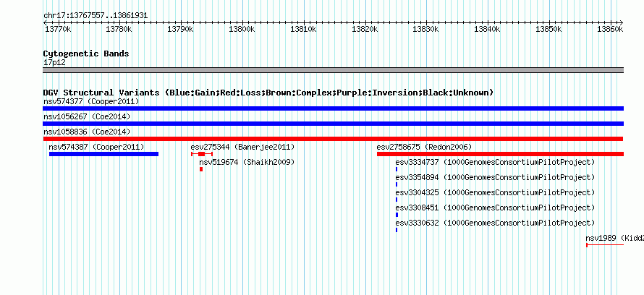Click the Cytogenetic Bands track title
This screenshot has height=295, width=644.
[86, 54]
